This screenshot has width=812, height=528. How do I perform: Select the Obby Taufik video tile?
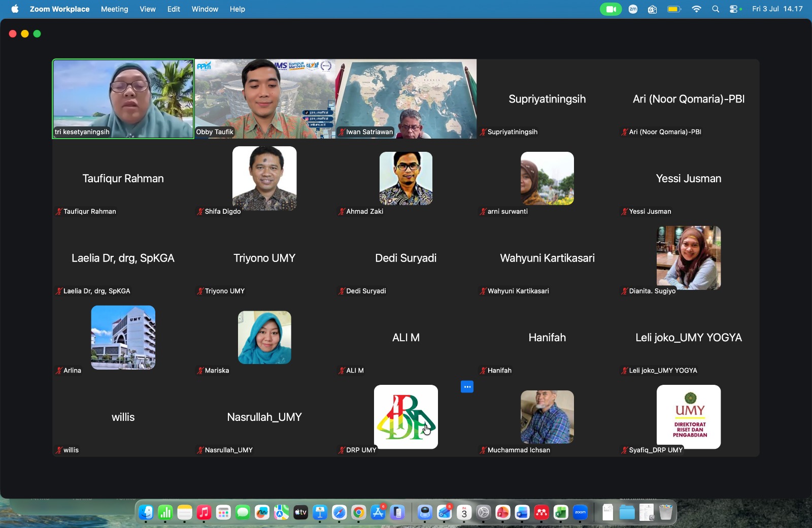(x=264, y=98)
